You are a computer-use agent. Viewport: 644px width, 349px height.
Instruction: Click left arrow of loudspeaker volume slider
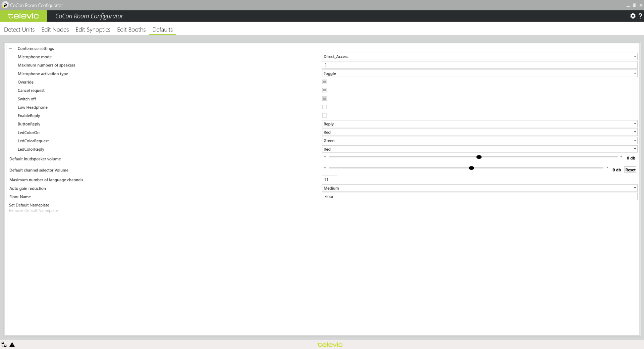(325, 157)
